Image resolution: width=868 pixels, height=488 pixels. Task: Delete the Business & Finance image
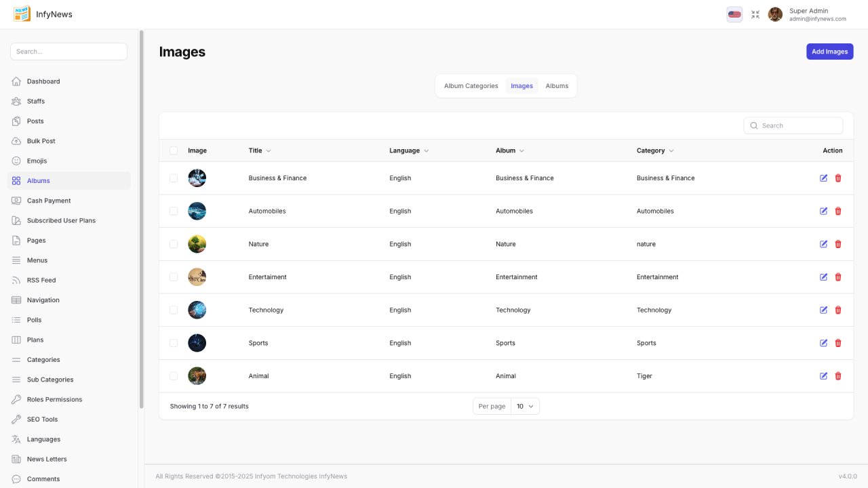click(838, 178)
